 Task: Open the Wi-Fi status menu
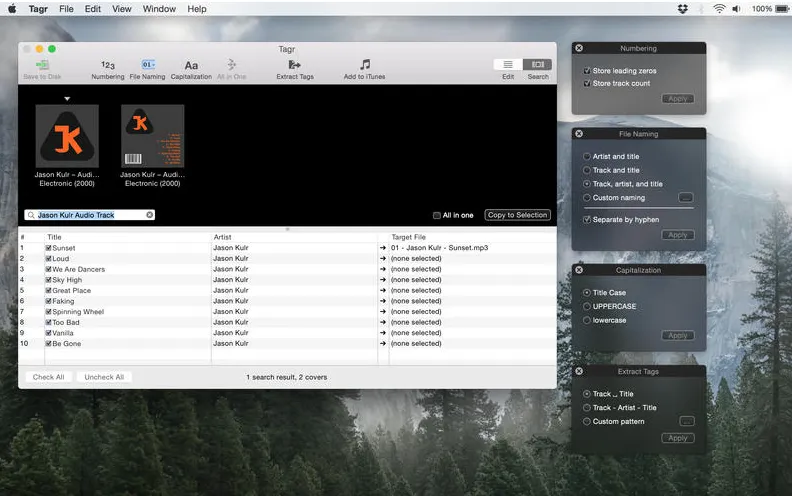(x=719, y=9)
